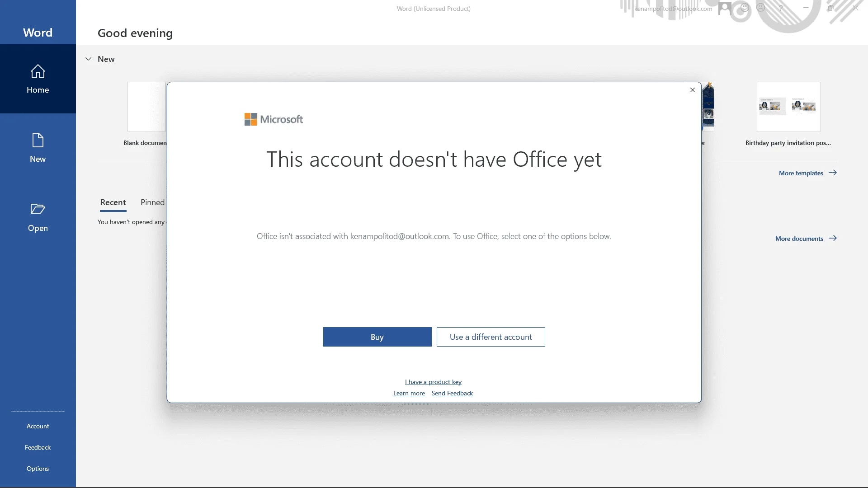Collapse the New section chevron

89,59
